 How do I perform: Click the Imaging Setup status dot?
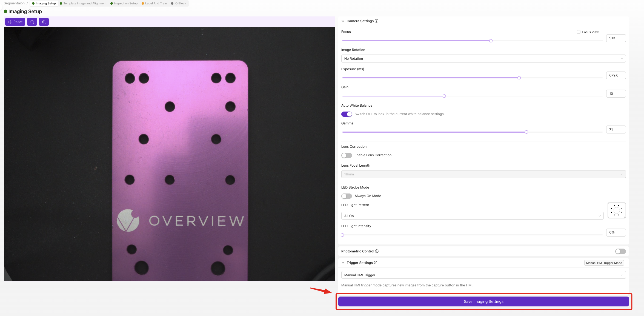pyautogui.click(x=5, y=12)
